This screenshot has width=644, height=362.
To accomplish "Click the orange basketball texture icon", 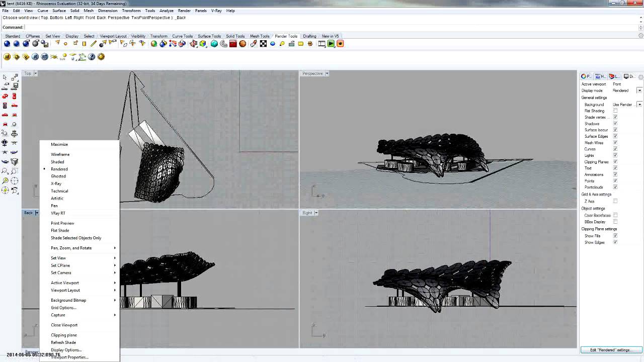I will 243,44.
